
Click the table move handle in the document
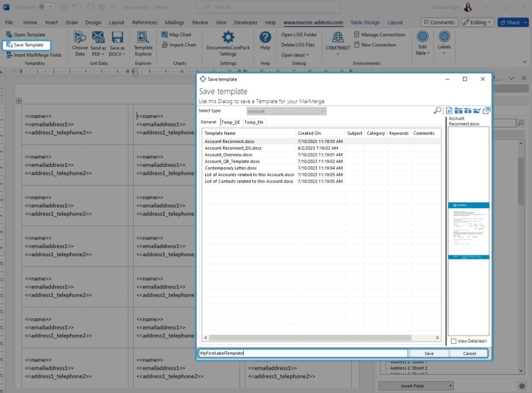pos(19,101)
